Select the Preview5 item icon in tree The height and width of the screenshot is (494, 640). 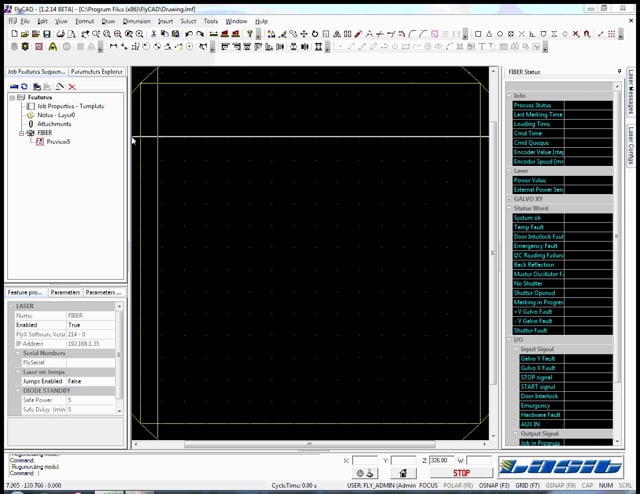pyautogui.click(x=39, y=141)
